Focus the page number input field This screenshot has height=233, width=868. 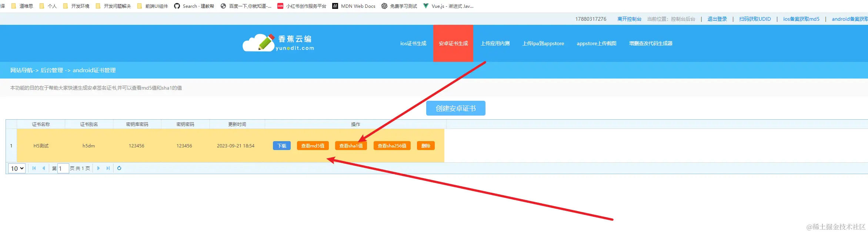(x=63, y=169)
